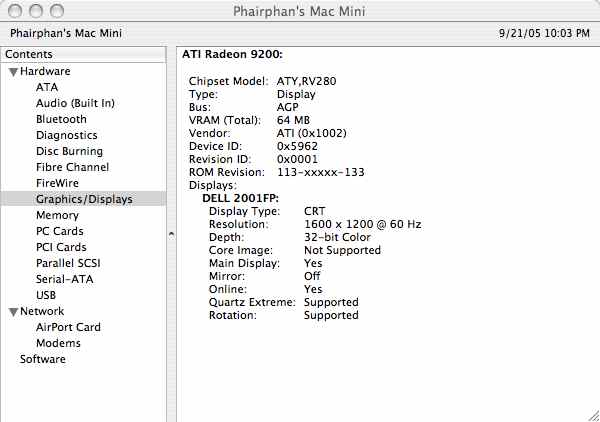600x422 pixels.
Task: Select Bluetooth hardware entry
Action: 61,119
